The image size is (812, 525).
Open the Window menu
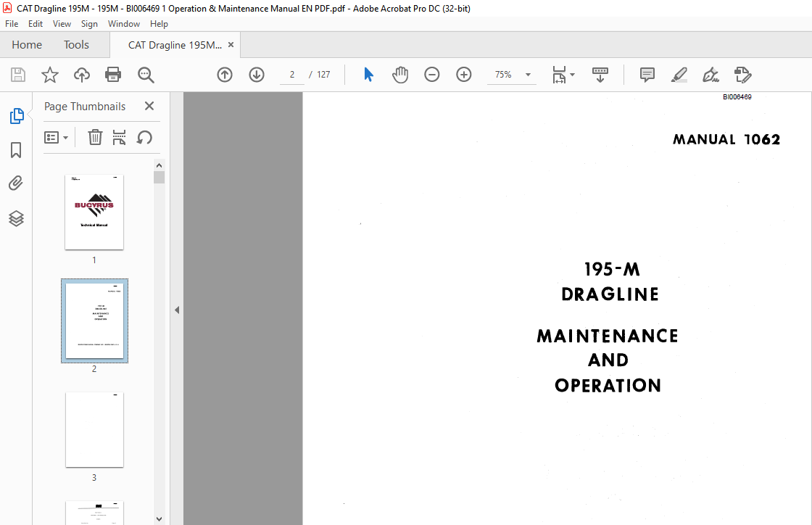[x=124, y=24]
